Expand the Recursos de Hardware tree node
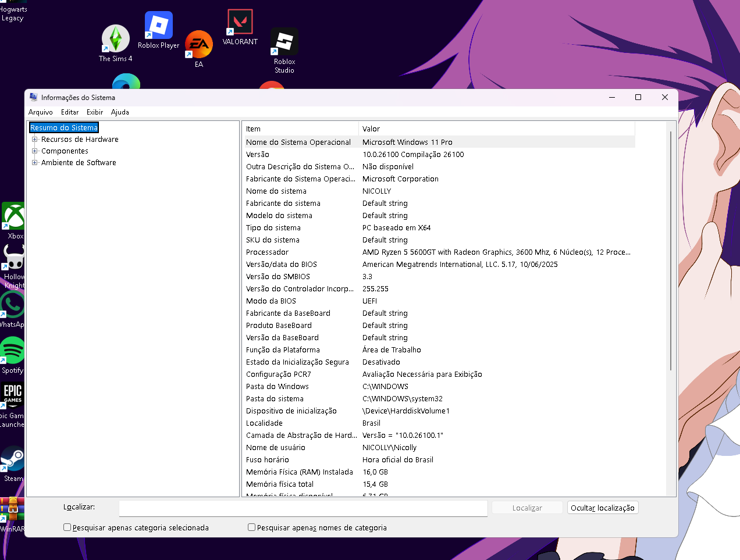 coord(35,140)
